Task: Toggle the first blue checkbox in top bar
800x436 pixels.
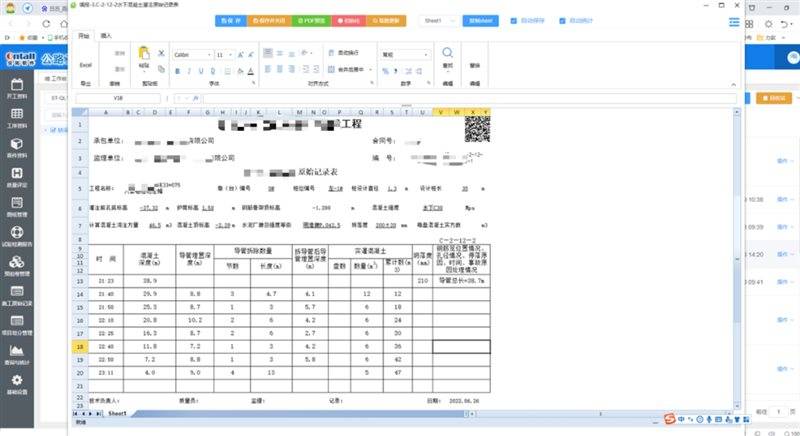Action: [513, 21]
